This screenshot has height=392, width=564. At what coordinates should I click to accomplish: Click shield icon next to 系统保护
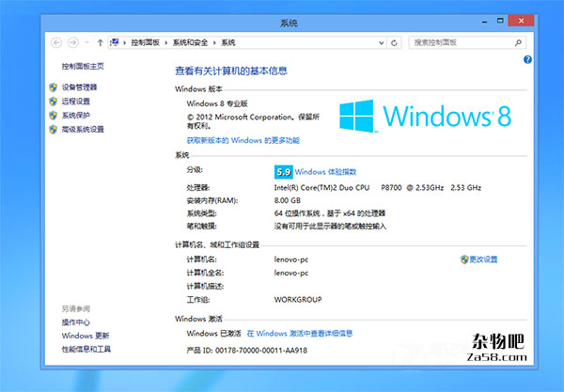click(x=54, y=115)
